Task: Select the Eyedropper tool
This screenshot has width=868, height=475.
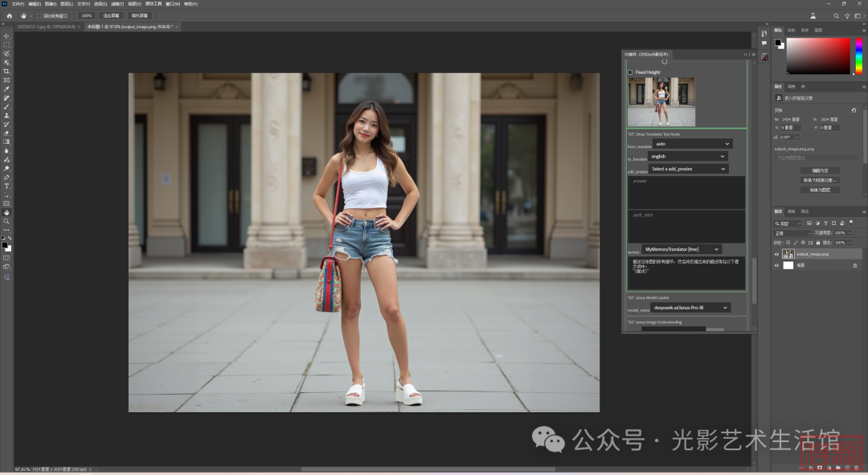Action: pos(6,89)
